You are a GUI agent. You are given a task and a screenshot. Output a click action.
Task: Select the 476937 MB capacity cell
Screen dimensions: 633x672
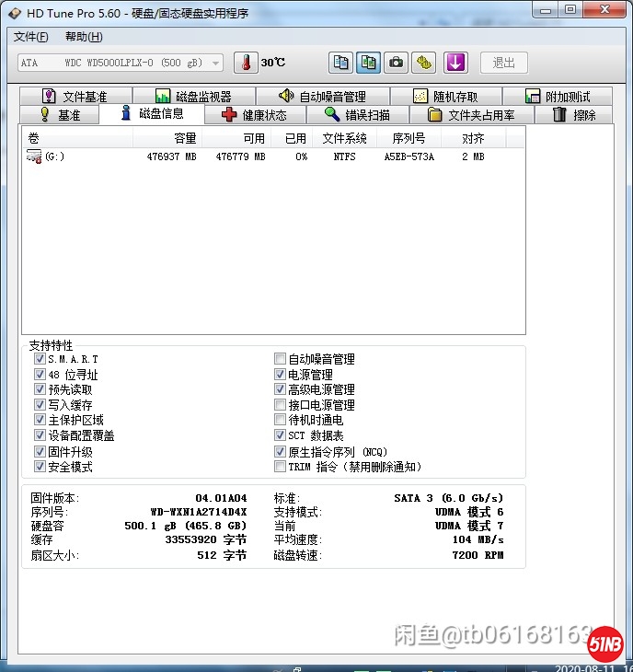(171, 156)
